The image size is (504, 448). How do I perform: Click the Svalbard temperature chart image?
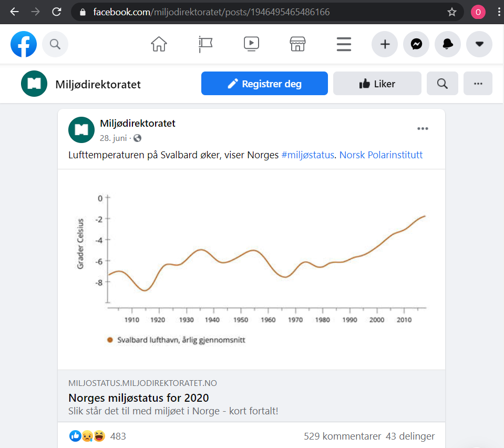(x=251, y=269)
